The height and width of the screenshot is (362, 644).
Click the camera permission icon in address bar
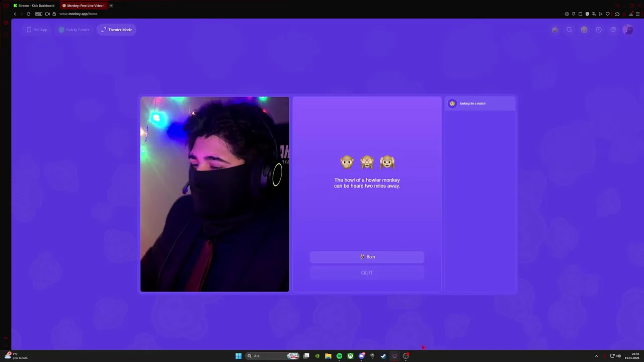pos(47,14)
